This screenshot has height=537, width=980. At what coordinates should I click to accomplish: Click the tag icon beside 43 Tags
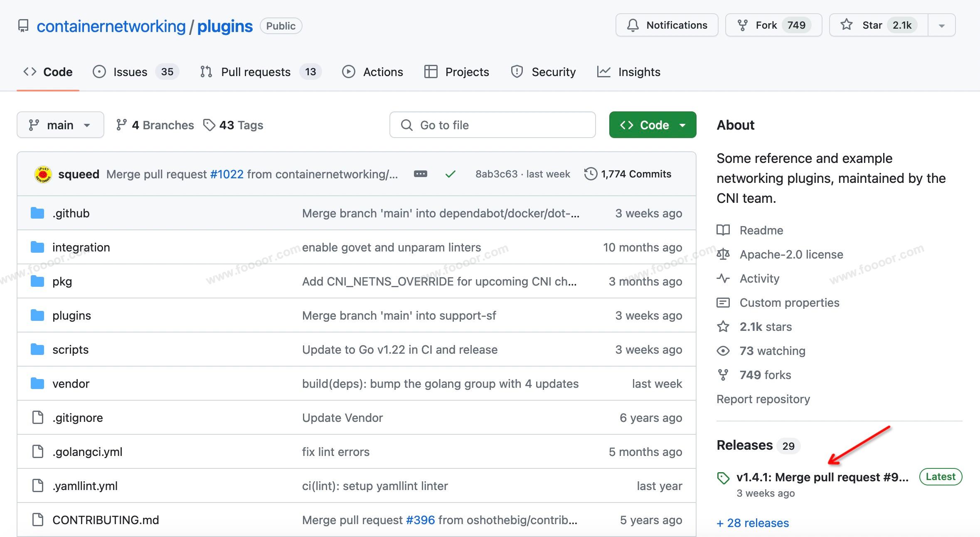209,125
